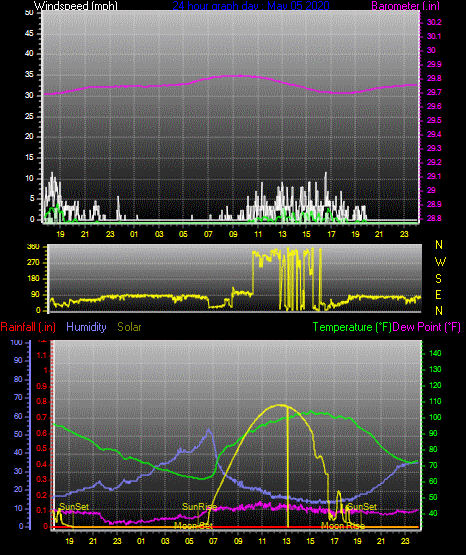Click hour "01" on the windspeed chart time axis

[x=134, y=234]
